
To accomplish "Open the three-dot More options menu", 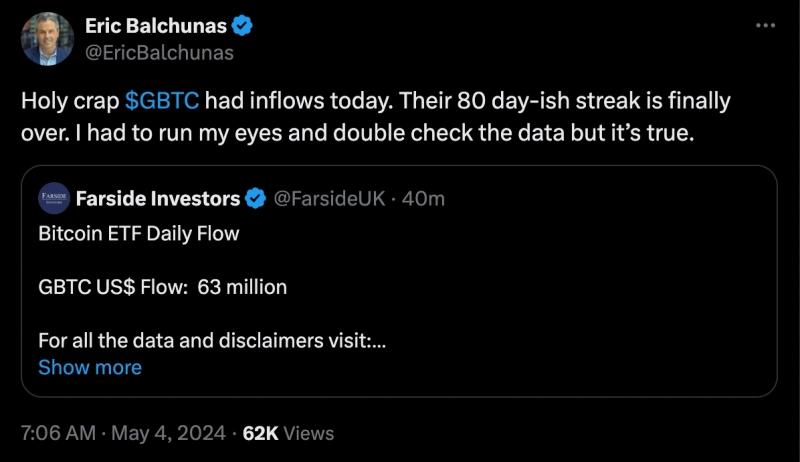I will pos(765,25).
